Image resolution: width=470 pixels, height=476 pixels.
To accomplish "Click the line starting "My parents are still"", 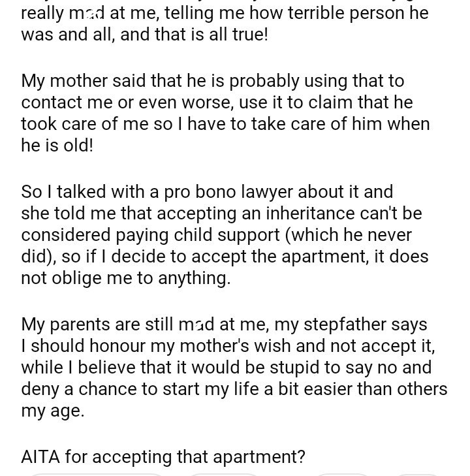I will click(x=224, y=324).
